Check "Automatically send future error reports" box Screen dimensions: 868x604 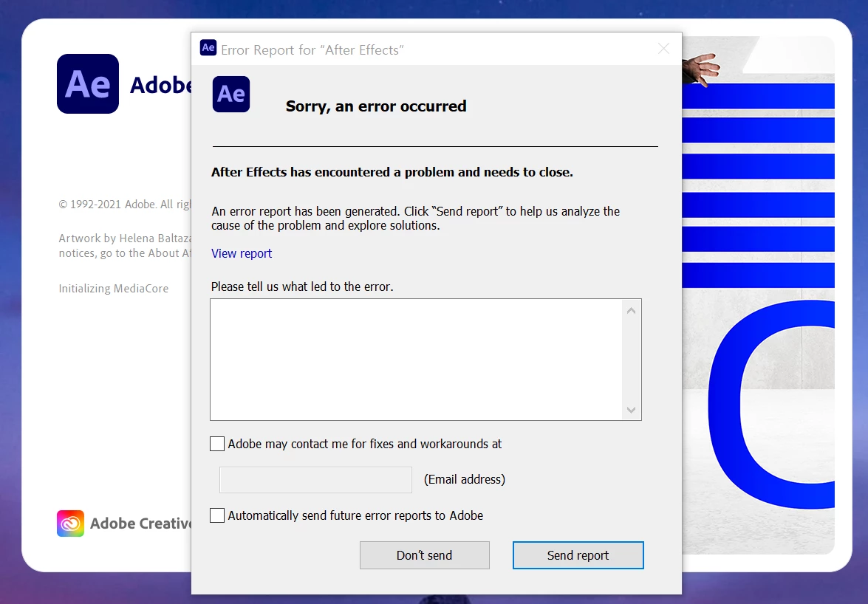(217, 515)
